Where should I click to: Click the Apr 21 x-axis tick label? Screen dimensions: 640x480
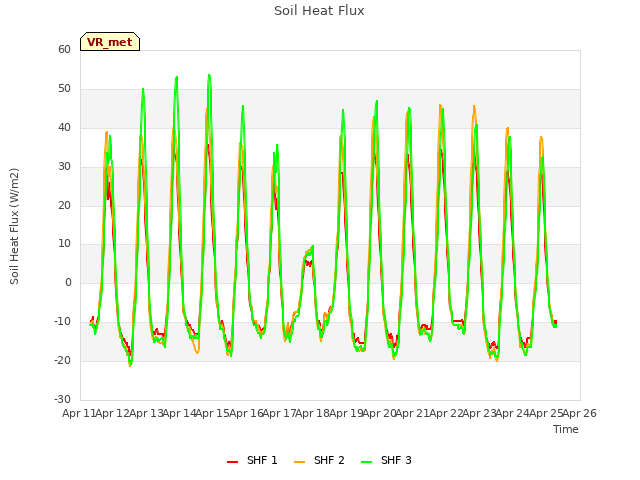pyautogui.click(x=412, y=413)
